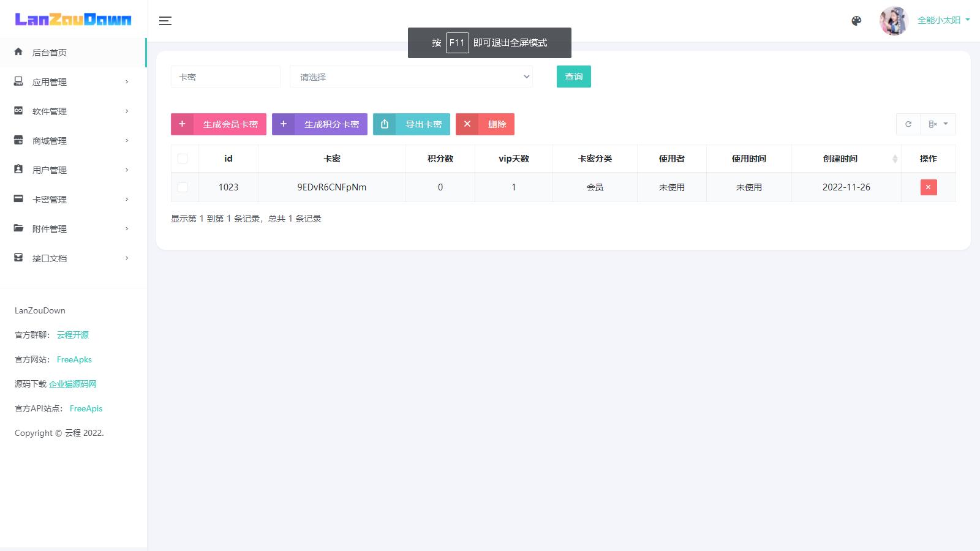Click the 附件管理 folder icon
The height and width of the screenshot is (551, 980).
pyautogui.click(x=18, y=228)
